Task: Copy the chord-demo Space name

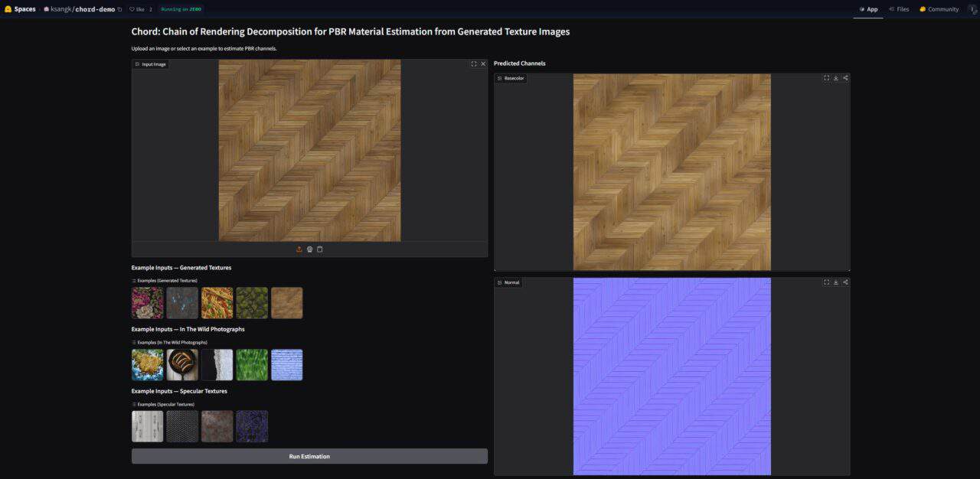Action: pyautogui.click(x=119, y=9)
